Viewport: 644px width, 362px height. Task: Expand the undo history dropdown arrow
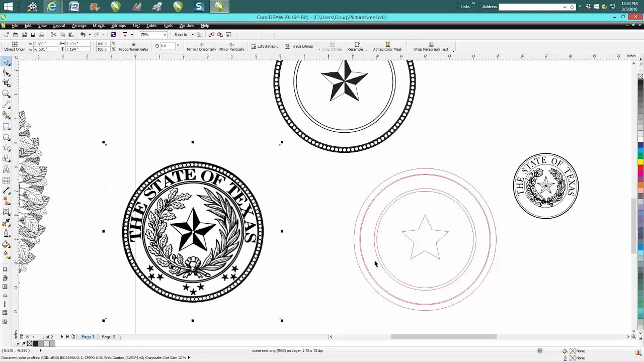pos(90,35)
